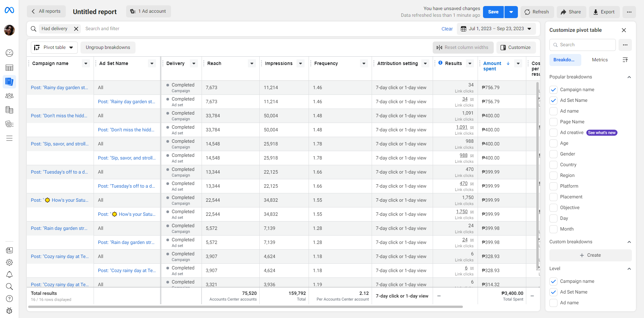
Task: Check the Ad creative breakdown
Action: [554, 133]
